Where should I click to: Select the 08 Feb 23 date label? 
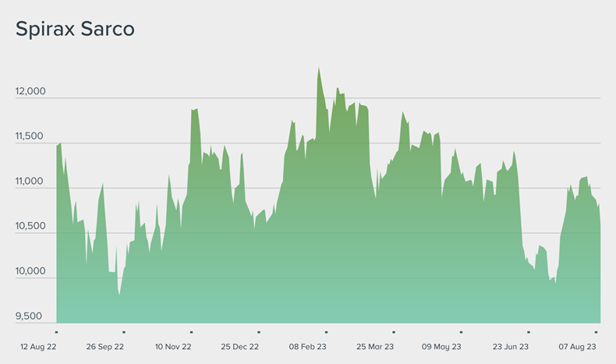pyautogui.click(x=307, y=346)
